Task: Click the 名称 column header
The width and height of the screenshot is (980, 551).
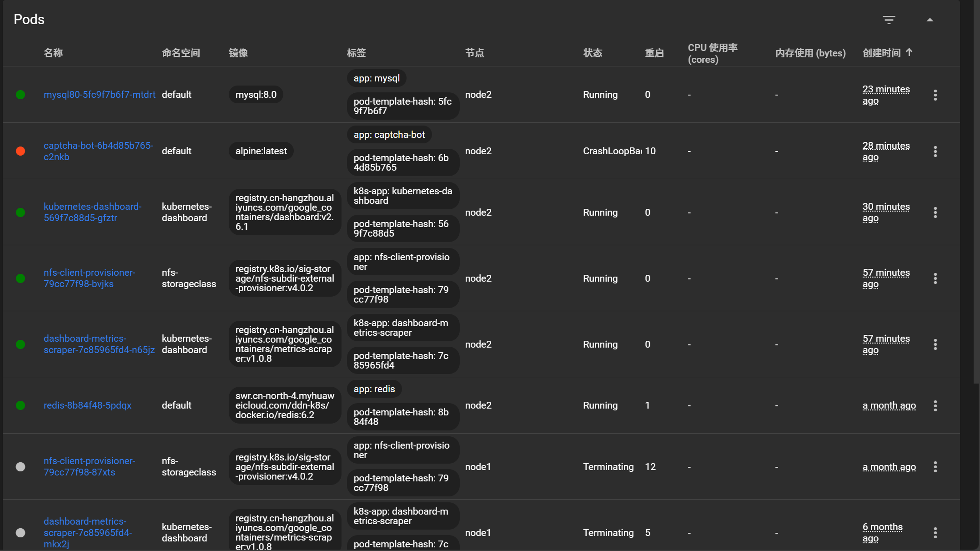Action: point(53,53)
